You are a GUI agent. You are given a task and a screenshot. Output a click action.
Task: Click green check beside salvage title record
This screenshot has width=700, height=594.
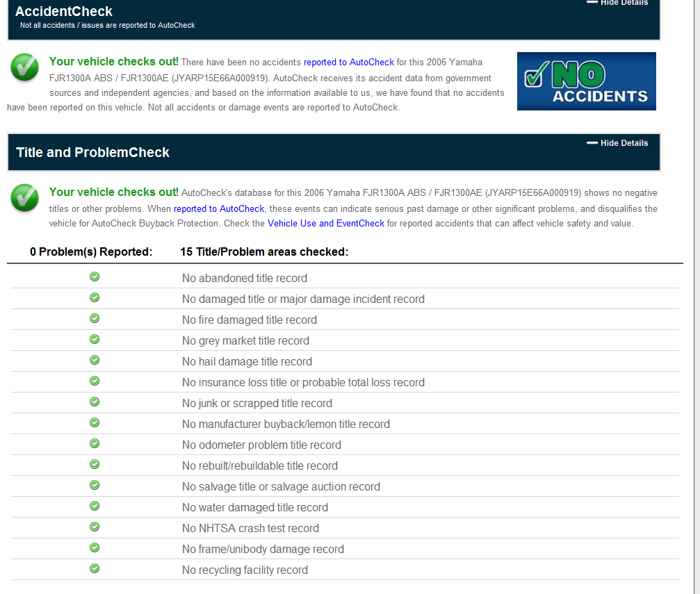click(95, 485)
